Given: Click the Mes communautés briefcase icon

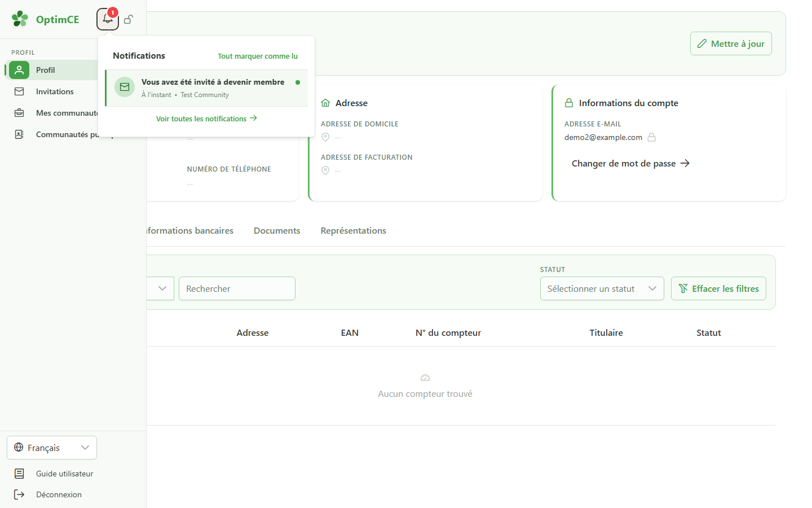Looking at the screenshot, I should [x=19, y=113].
